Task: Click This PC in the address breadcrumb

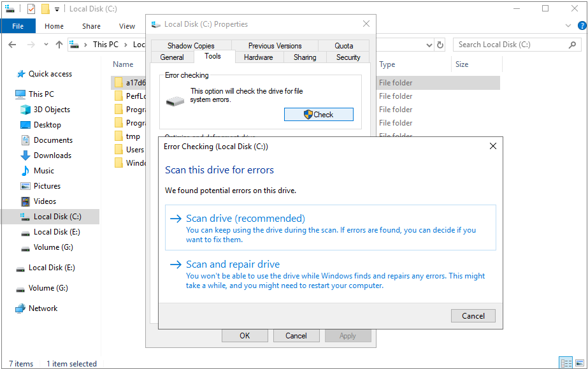Action: tap(105, 45)
